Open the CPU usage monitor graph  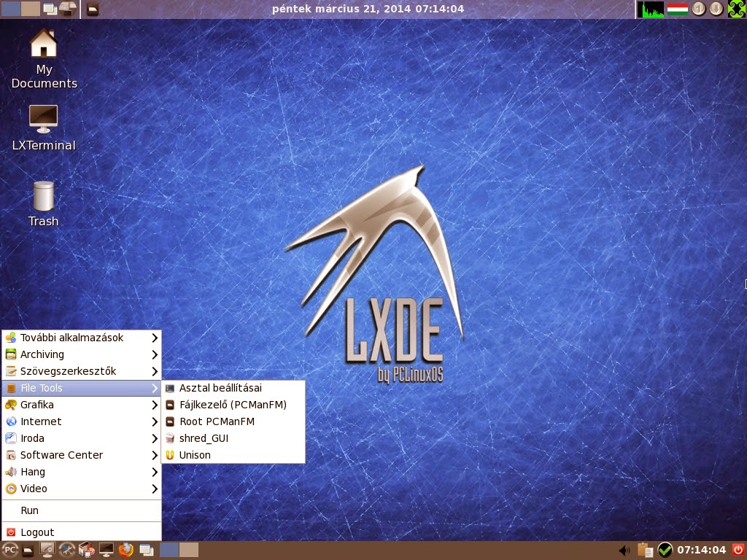[x=650, y=9]
